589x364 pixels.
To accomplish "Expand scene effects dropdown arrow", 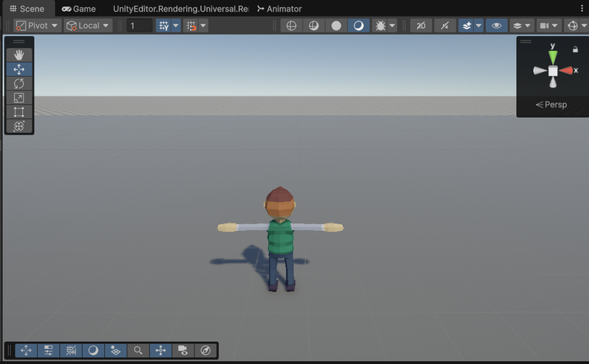I will click(x=479, y=26).
